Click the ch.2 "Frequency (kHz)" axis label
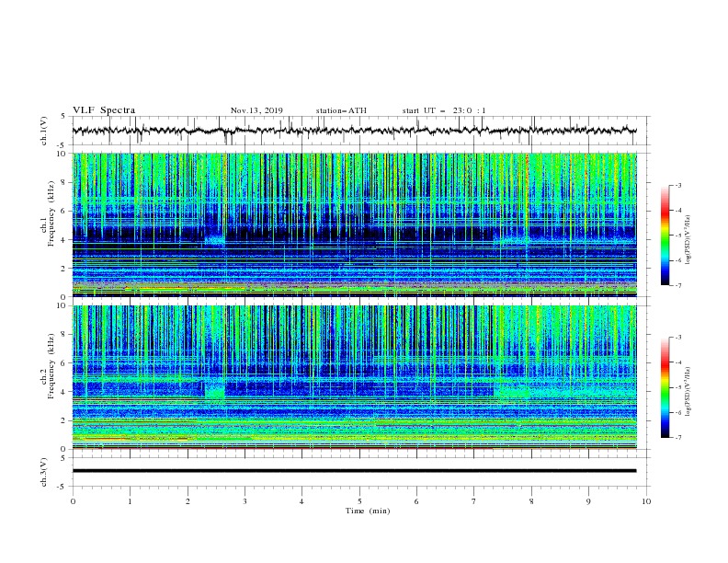The image size is (728, 563). [x=51, y=366]
